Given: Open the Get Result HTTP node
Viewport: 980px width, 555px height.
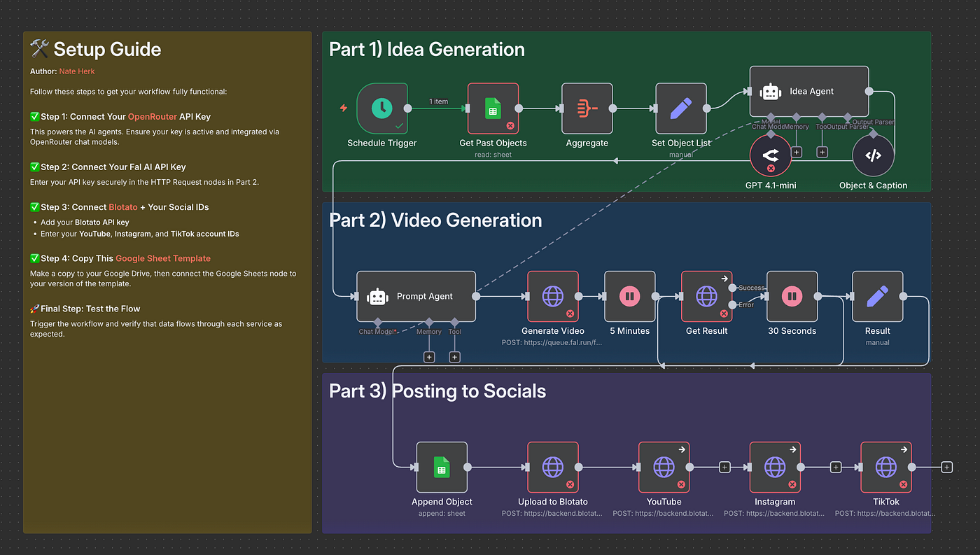Looking at the screenshot, I should pyautogui.click(x=706, y=296).
